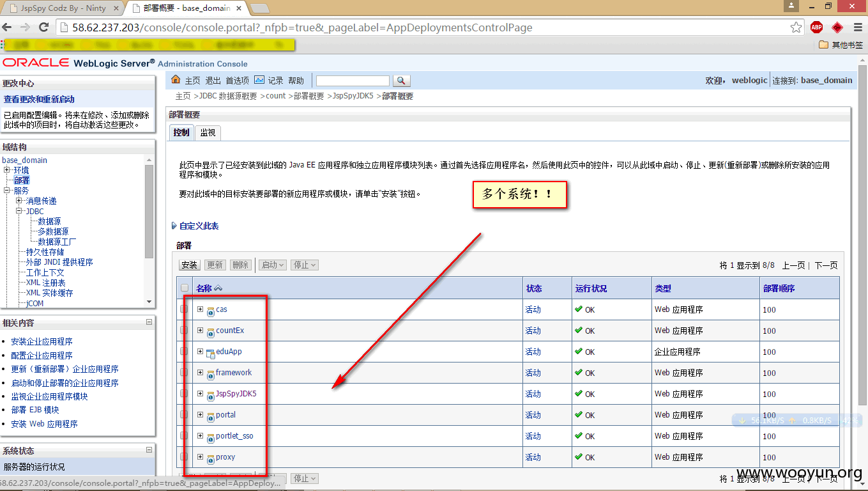Check the portlet_sso row checkbox
This screenshot has height=491, width=868.
pyautogui.click(x=185, y=436)
